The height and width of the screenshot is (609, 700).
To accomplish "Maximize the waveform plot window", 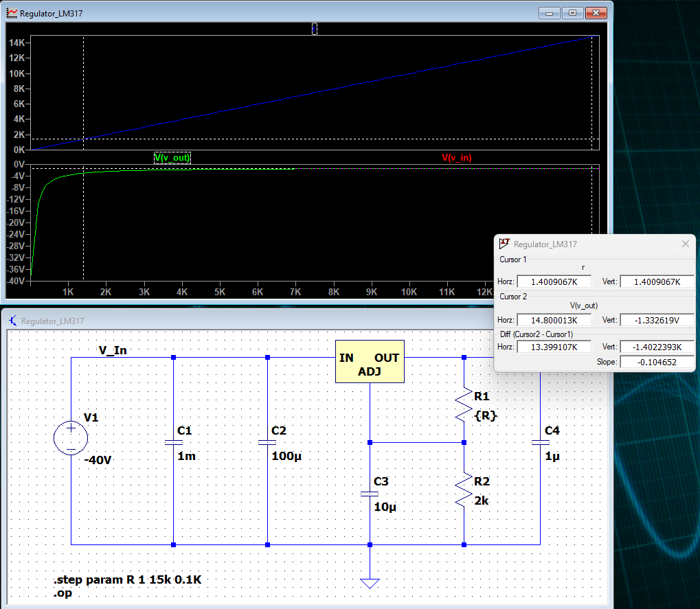I will click(x=572, y=13).
